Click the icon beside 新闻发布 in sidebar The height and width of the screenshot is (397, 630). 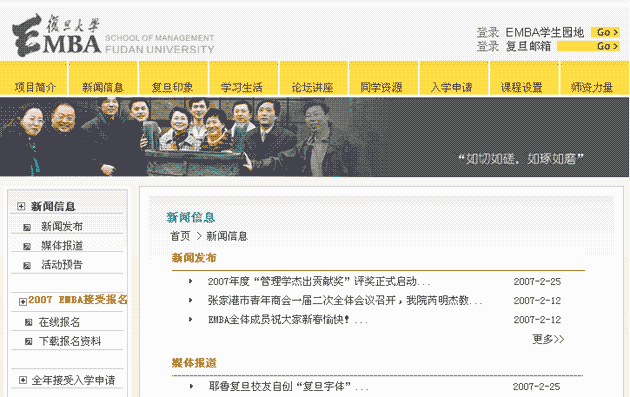[27, 227]
